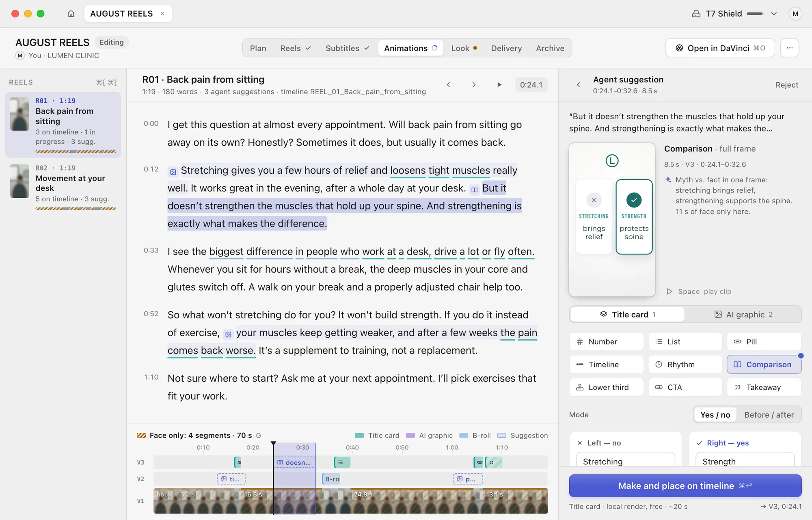Image resolution: width=812 pixels, height=520 pixels.
Task: Go to previous reel arrow
Action: pyautogui.click(x=448, y=85)
